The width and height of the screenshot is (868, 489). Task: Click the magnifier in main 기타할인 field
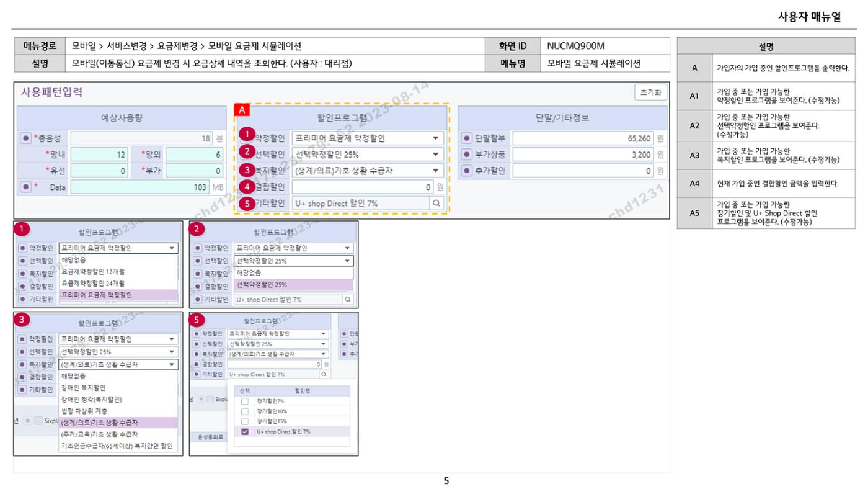436,203
